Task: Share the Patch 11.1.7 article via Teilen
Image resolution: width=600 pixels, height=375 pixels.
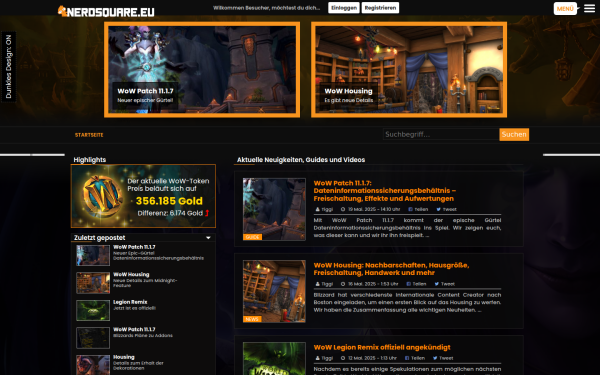Action: click(x=418, y=209)
